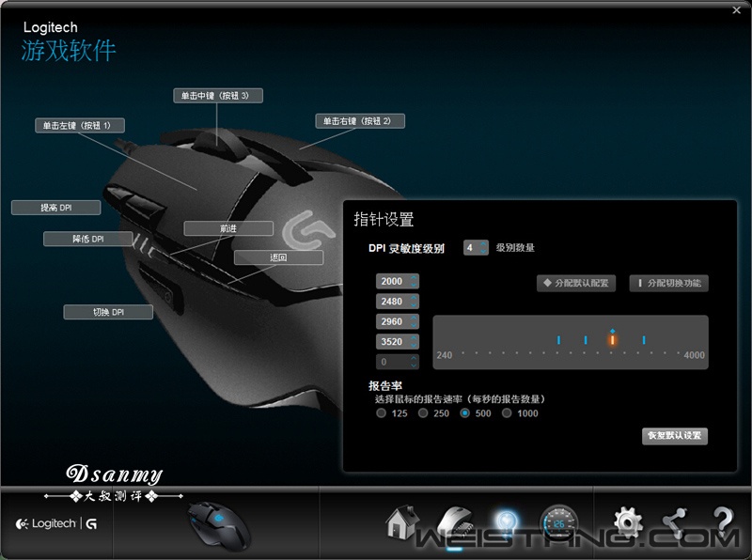Click the 分配默认配置 button
This screenshot has width=752, height=560.
click(575, 283)
